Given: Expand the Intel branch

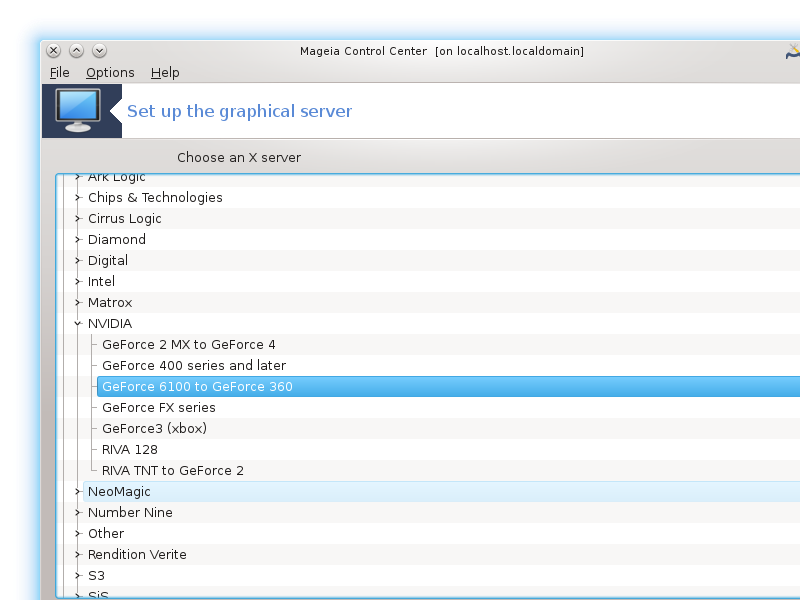Looking at the screenshot, I should point(78,281).
